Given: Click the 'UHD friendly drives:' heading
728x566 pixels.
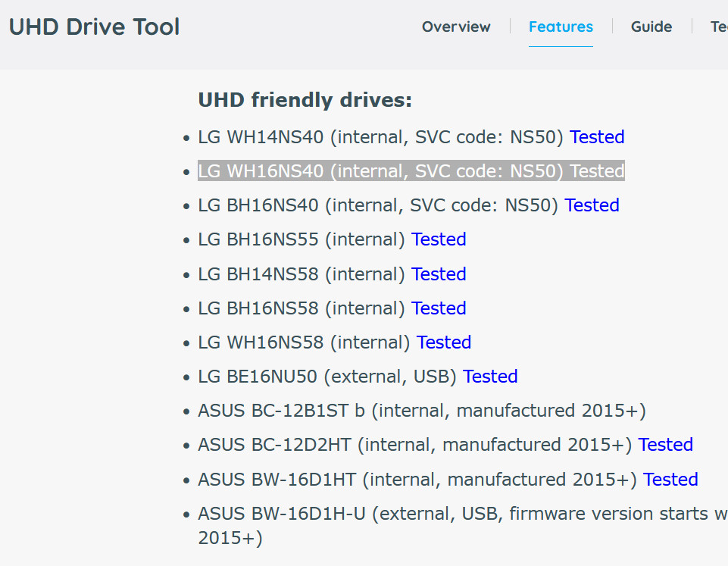Looking at the screenshot, I should [305, 100].
